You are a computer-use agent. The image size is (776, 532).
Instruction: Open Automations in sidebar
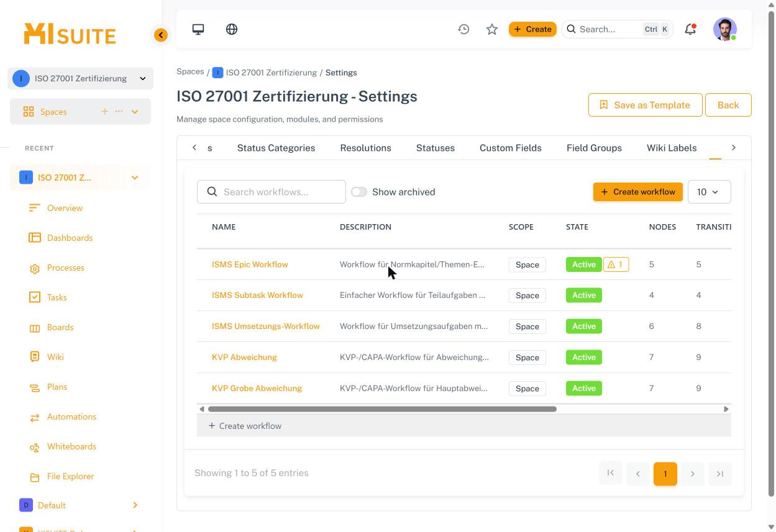[x=71, y=417]
